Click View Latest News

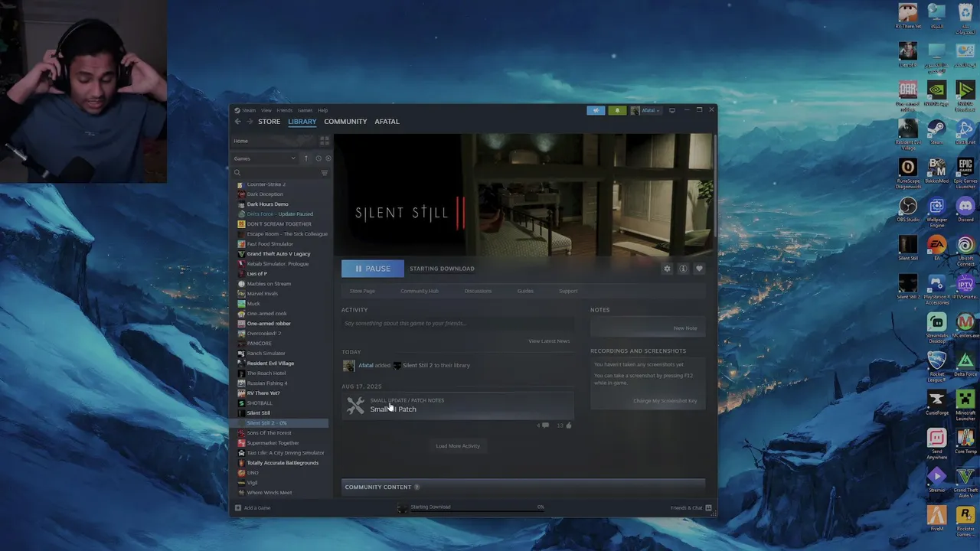click(x=549, y=341)
